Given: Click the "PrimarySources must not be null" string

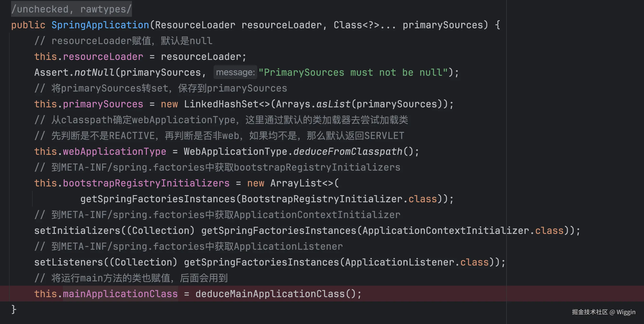Looking at the screenshot, I should click(x=353, y=72).
